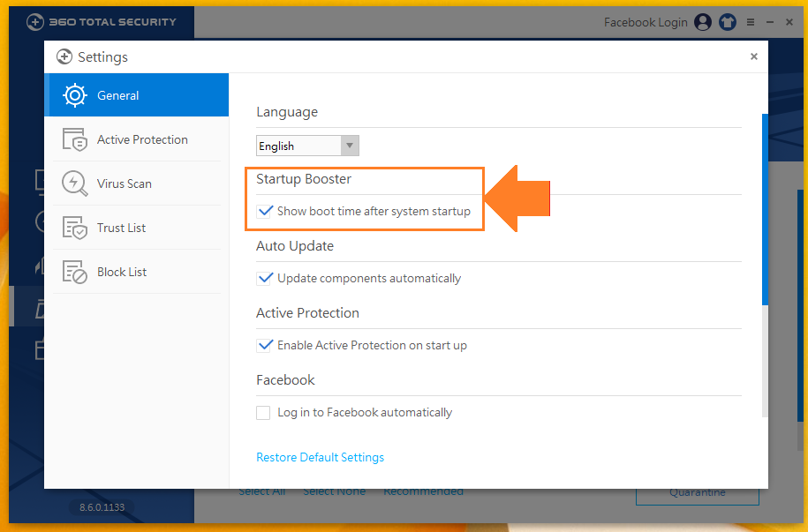This screenshot has width=808, height=532.
Task: Click Select None link behind the dialog
Action: (x=335, y=491)
